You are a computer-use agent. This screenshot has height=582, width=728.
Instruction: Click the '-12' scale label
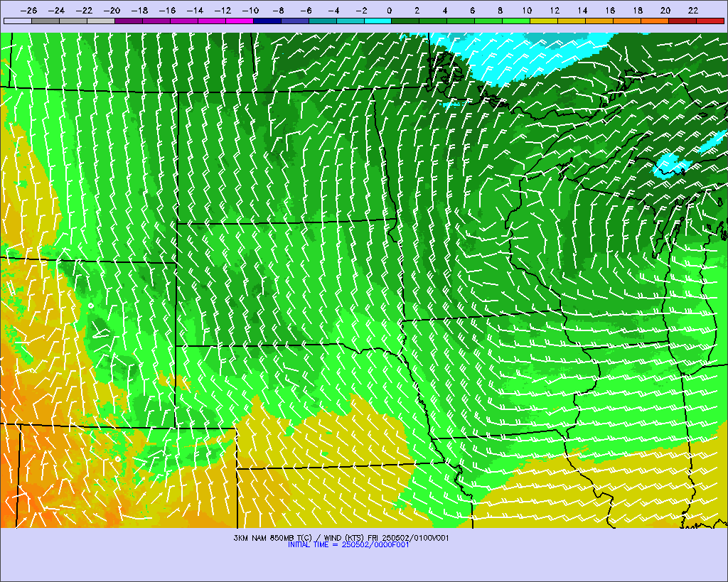pyautogui.click(x=223, y=11)
